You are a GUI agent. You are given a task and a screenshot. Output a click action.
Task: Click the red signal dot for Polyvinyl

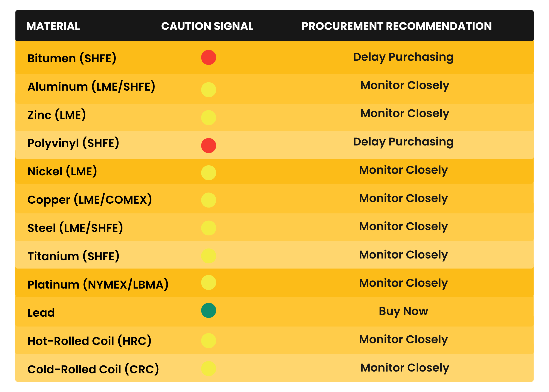pyautogui.click(x=208, y=145)
